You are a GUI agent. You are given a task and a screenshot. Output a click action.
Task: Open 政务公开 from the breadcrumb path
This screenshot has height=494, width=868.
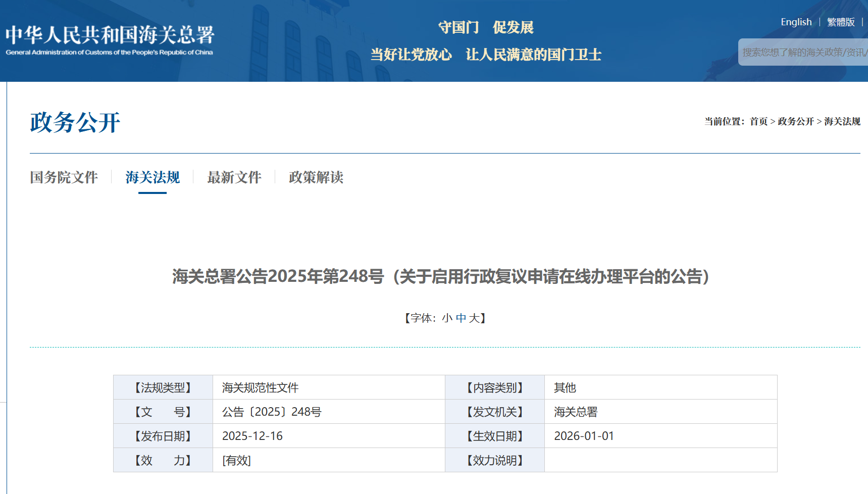[x=795, y=121]
